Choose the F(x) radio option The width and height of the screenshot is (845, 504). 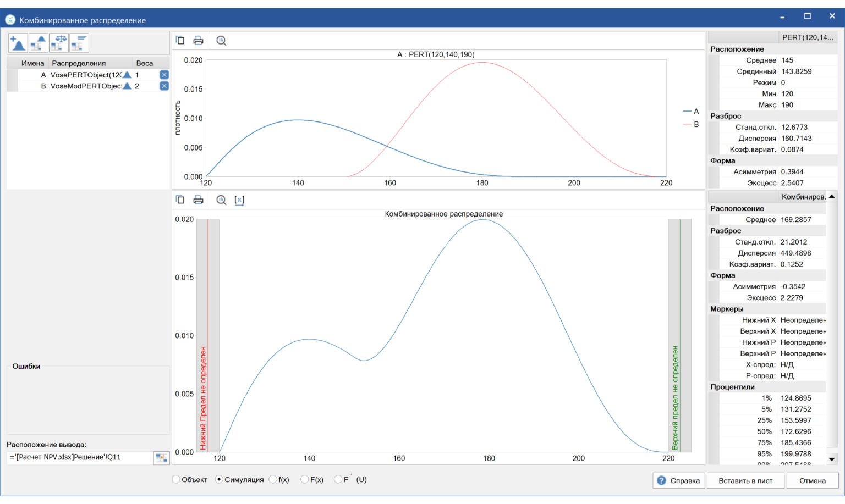(x=305, y=480)
